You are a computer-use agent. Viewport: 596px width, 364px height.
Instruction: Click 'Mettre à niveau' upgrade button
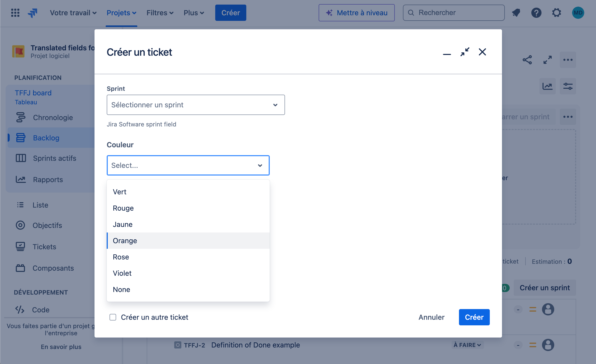[x=356, y=13]
